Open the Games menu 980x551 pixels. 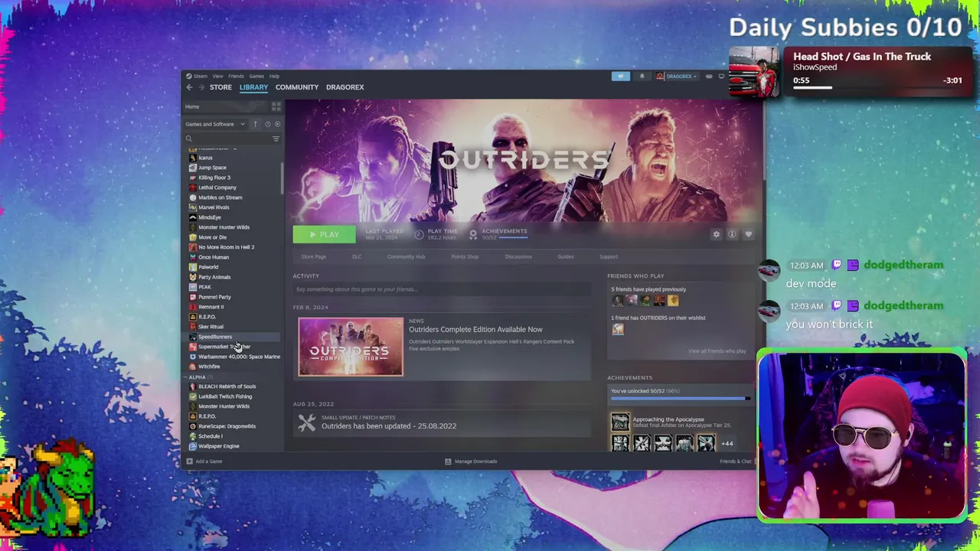(256, 76)
